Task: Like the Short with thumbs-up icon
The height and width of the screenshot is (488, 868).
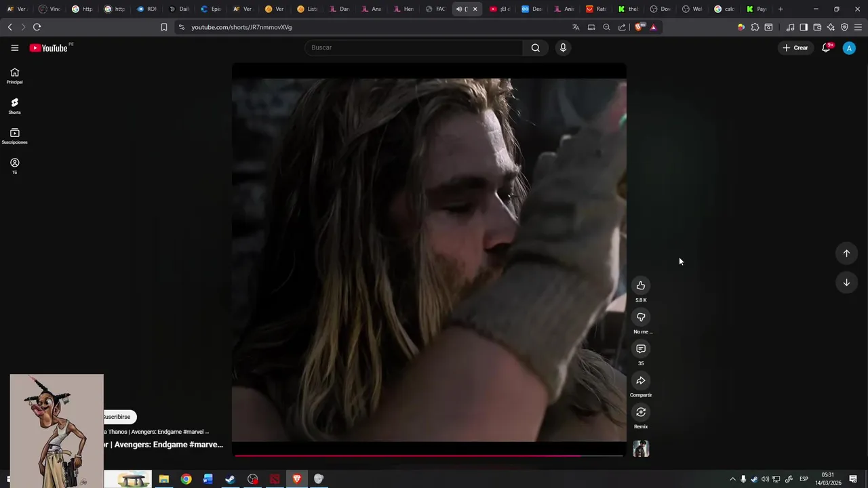Action: point(641,285)
